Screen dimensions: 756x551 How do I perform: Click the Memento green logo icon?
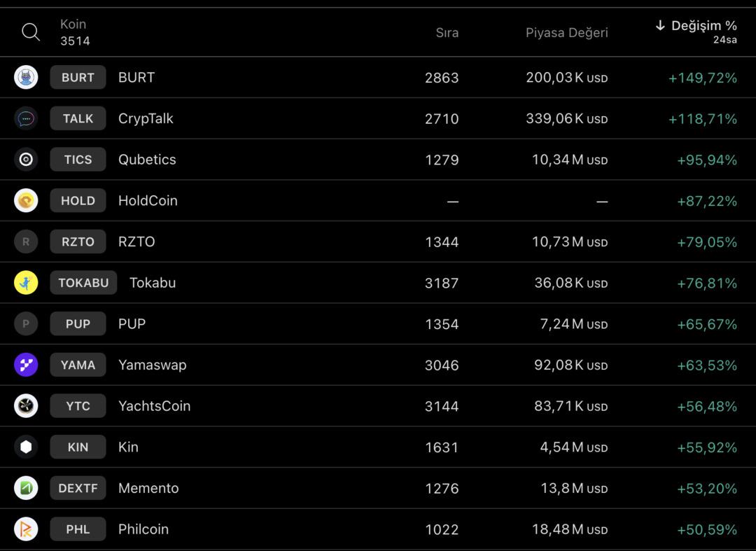[26, 488]
